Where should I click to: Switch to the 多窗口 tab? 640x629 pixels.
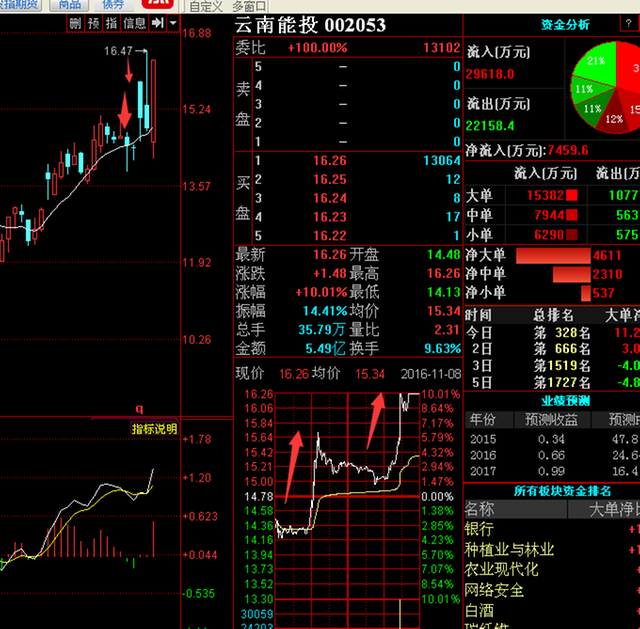[x=249, y=6]
